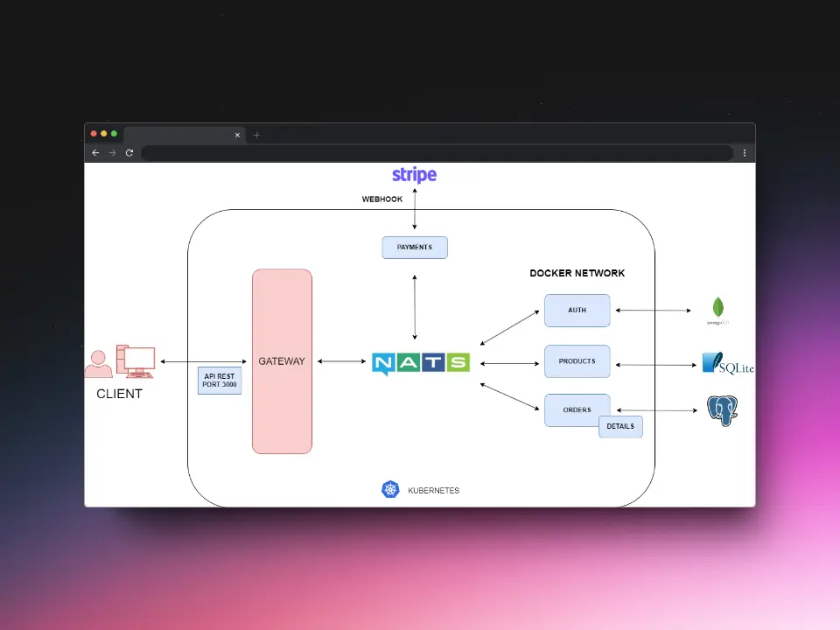Open a new tab with plus button
840x630 pixels.
pyautogui.click(x=256, y=135)
